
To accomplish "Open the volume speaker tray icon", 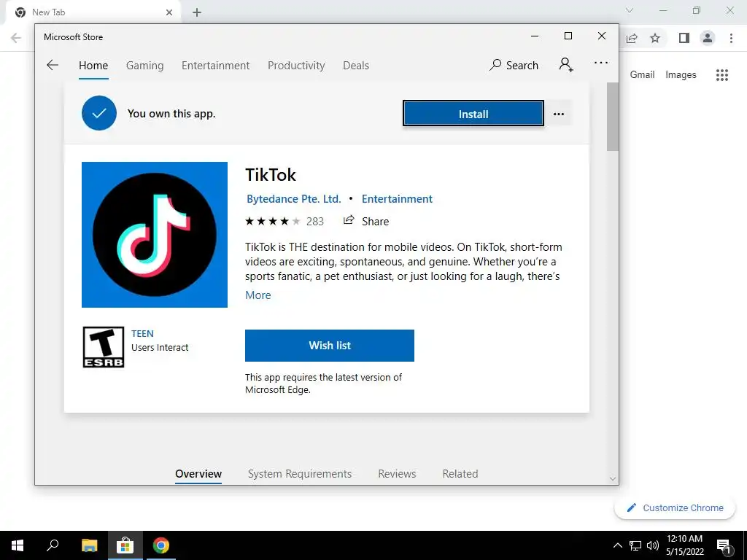I will pos(653,545).
